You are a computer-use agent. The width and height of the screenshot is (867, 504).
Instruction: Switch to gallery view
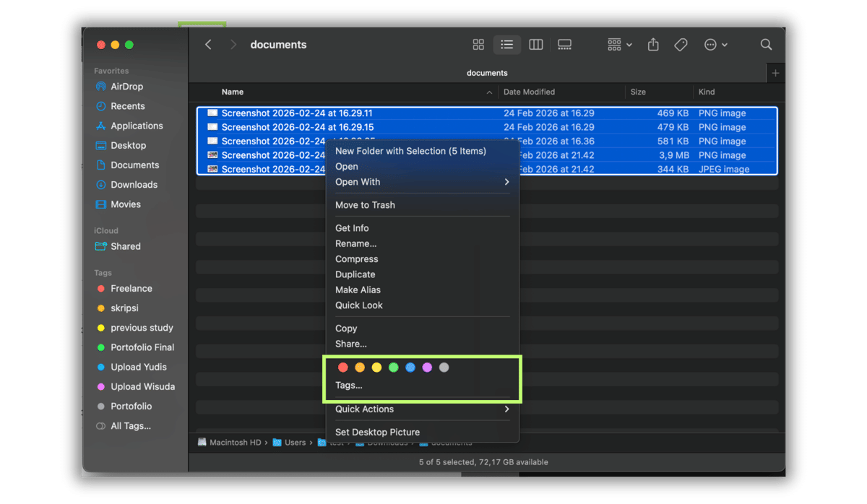pos(564,44)
